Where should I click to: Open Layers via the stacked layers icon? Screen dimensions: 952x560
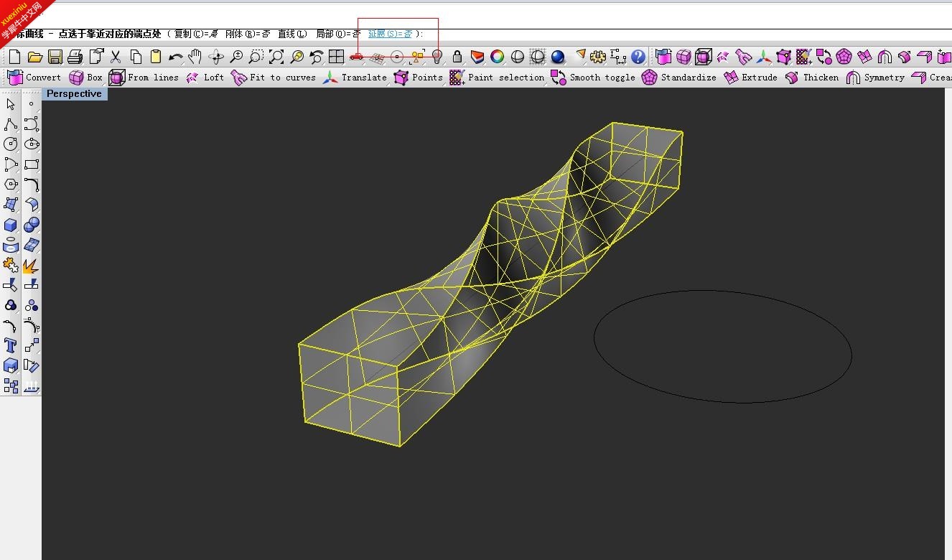tap(477, 57)
